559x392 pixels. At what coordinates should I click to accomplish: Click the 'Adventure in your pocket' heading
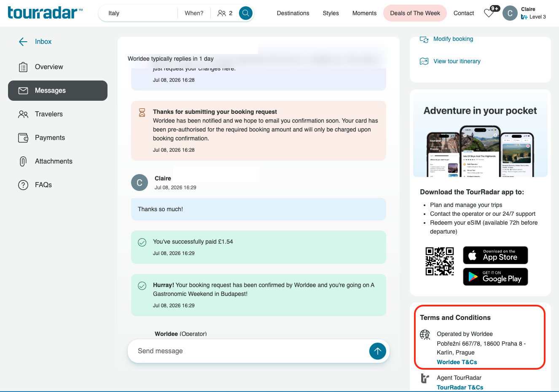tap(480, 110)
